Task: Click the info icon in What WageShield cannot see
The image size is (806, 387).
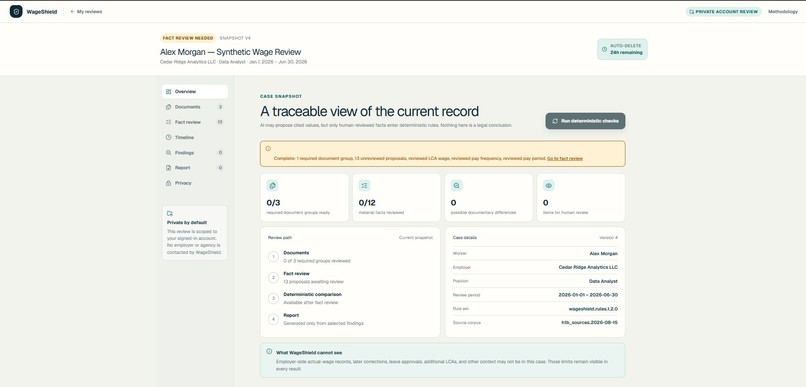Action: click(x=269, y=352)
